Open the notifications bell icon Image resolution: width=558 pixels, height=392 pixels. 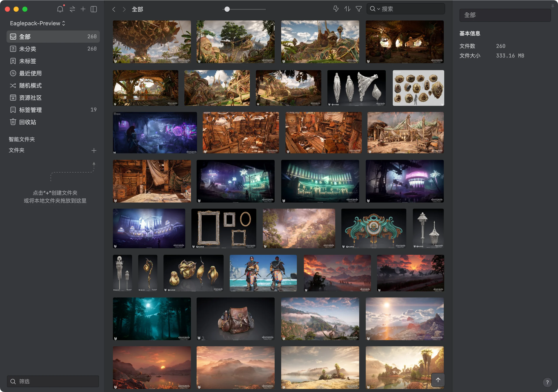coord(60,9)
